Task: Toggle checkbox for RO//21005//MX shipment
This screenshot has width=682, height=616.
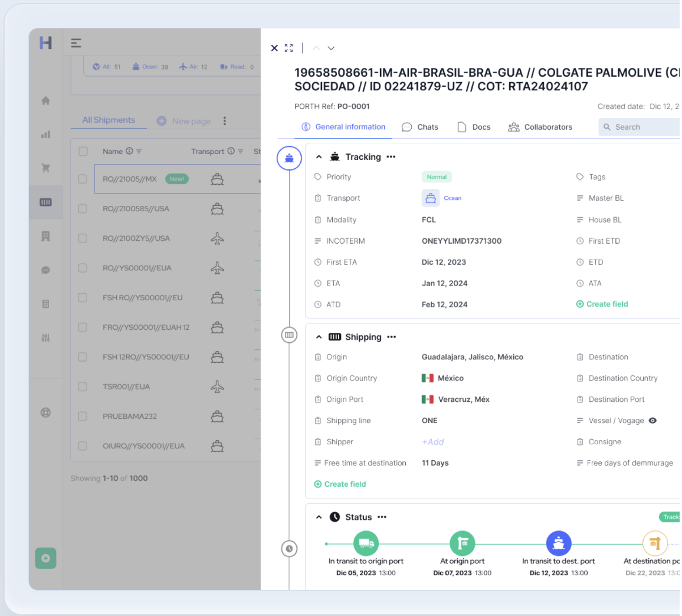Action: click(83, 179)
